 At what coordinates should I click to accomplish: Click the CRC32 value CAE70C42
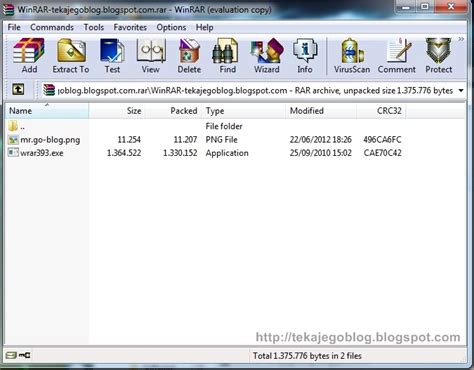382,153
